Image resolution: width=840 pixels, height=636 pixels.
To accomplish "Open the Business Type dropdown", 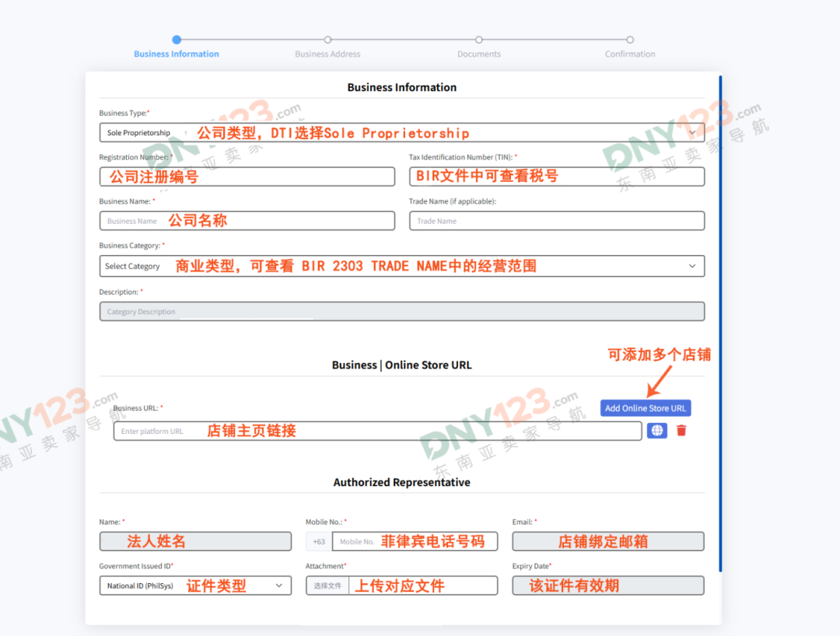I will (401, 132).
